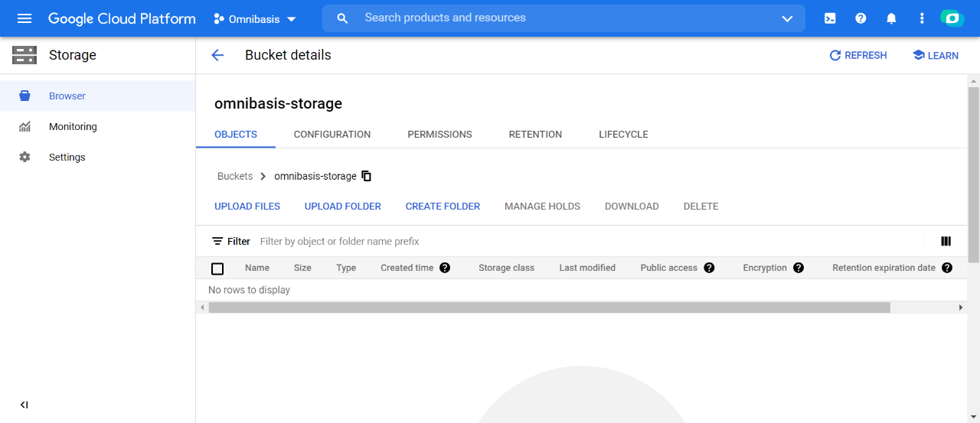The image size is (980, 423).
Task: Click the Type column header
Action: (346, 268)
